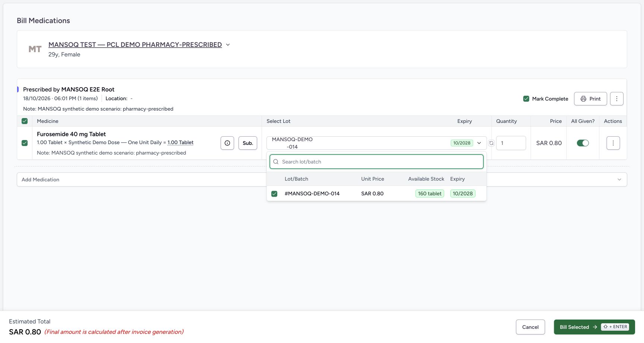Click the SAR 0.80 unit price in lot list

(372, 194)
